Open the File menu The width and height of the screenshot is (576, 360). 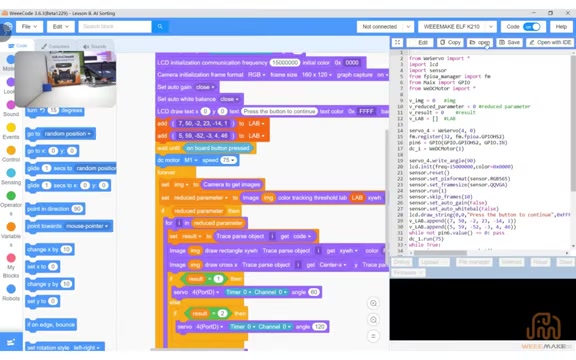pos(29,26)
